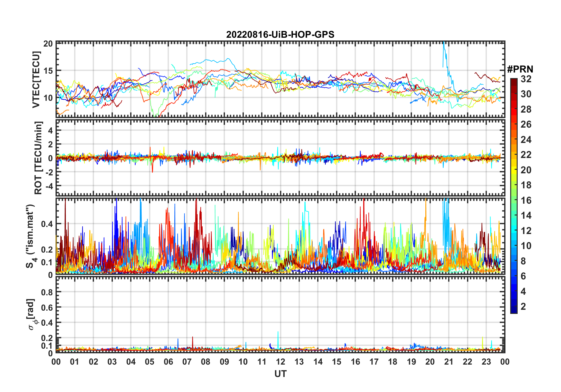Click the 0.4 tick on the S4 axis
561x392 pixels.
[x=47, y=224]
